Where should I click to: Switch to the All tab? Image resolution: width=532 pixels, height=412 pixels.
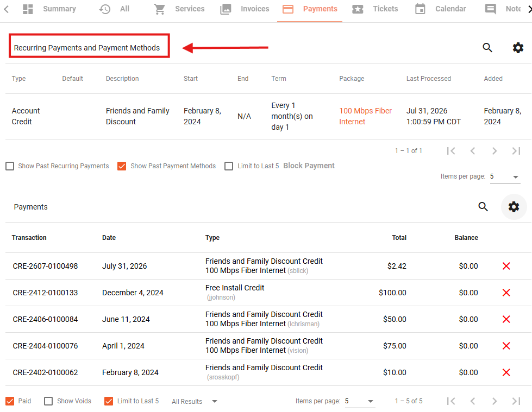pos(114,9)
